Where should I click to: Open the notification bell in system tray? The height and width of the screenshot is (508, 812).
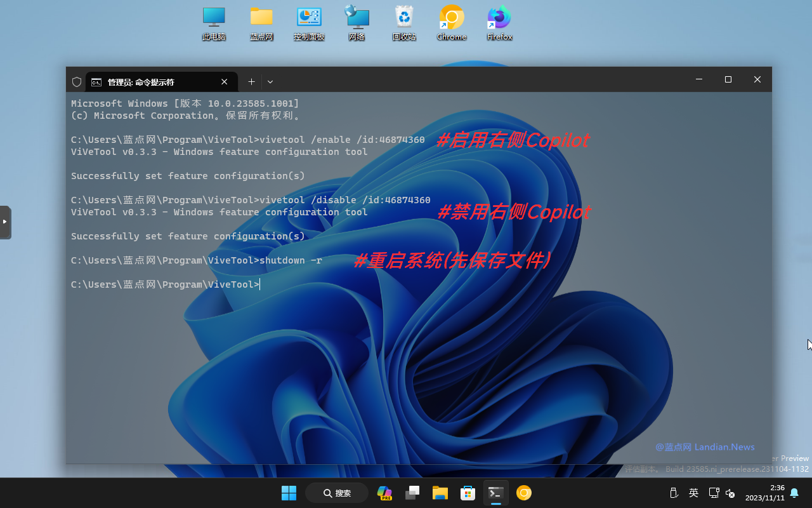click(x=794, y=493)
